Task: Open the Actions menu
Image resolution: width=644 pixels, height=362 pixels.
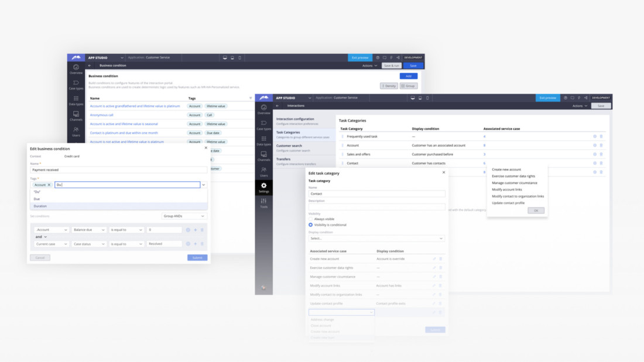Action: [578, 106]
